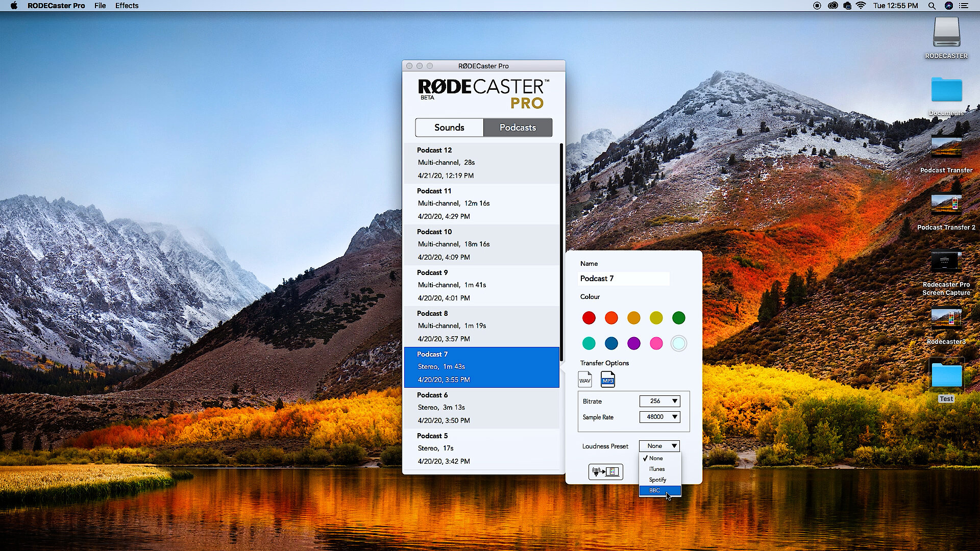Image resolution: width=980 pixels, height=551 pixels.
Task: Choose pink colour swatch
Action: [656, 343]
